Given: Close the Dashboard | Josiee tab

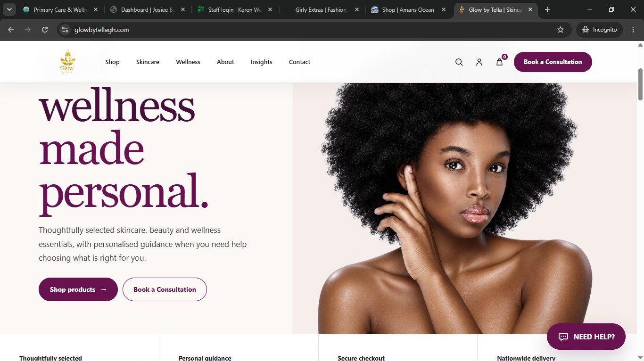Looking at the screenshot, I should click(183, 9).
